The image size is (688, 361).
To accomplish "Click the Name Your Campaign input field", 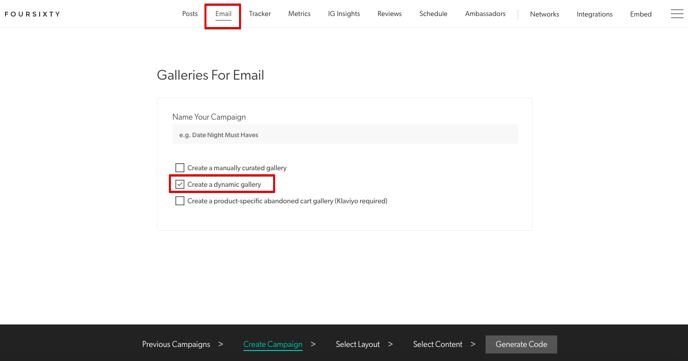I will click(345, 134).
